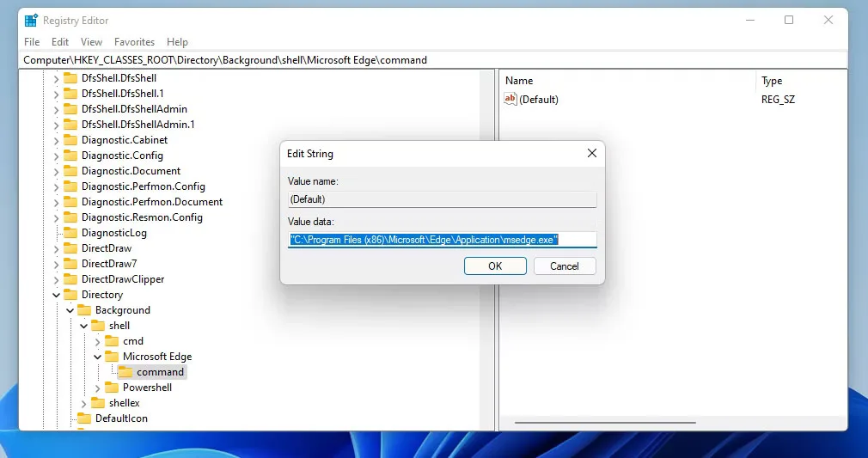The height and width of the screenshot is (458, 868).
Task: Click the folder icon beside DirectDrawClipper
Action: pyautogui.click(x=70, y=279)
